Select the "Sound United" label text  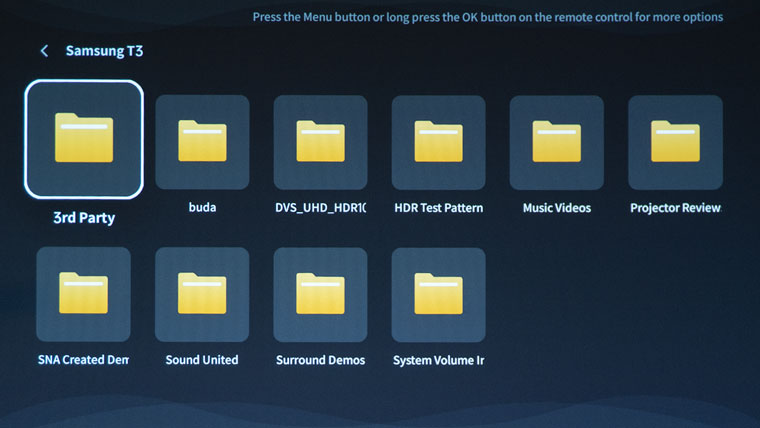202,360
